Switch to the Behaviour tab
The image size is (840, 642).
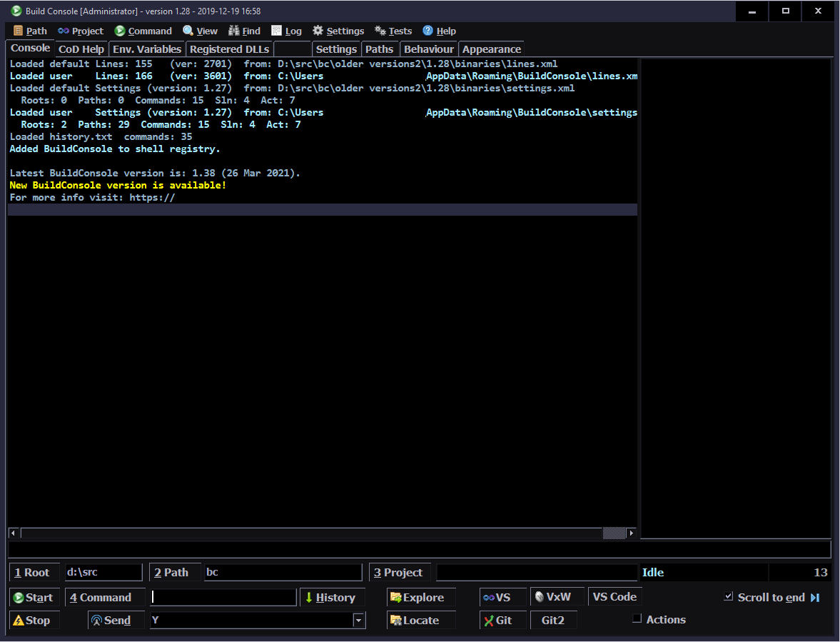[429, 49]
